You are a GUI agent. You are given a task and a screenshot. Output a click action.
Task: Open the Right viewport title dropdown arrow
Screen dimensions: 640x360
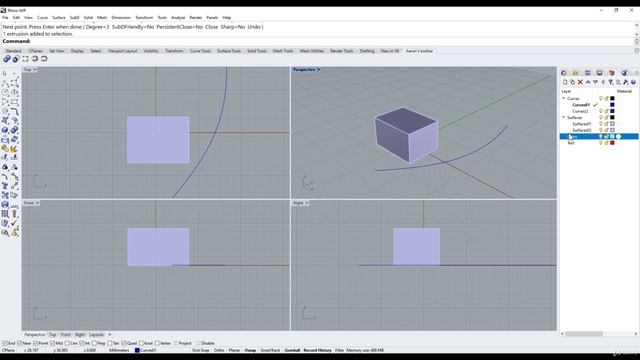point(307,203)
